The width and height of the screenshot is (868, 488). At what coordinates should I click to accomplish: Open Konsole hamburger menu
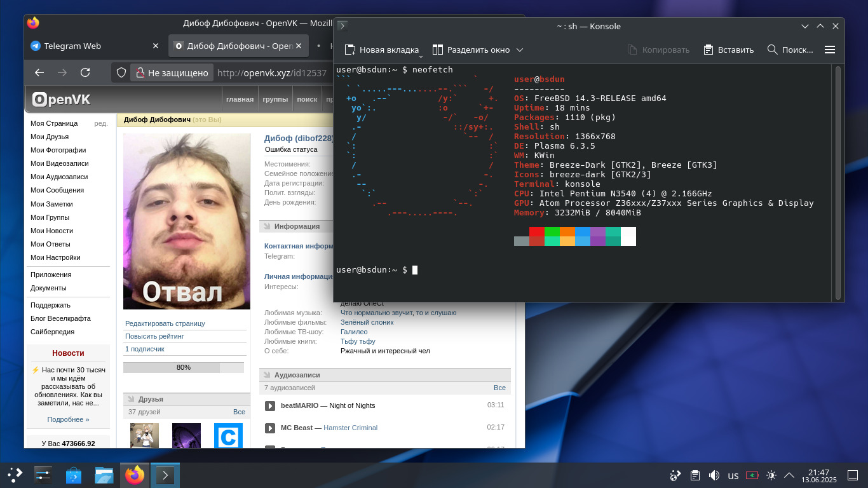click(x=829, y=50)
